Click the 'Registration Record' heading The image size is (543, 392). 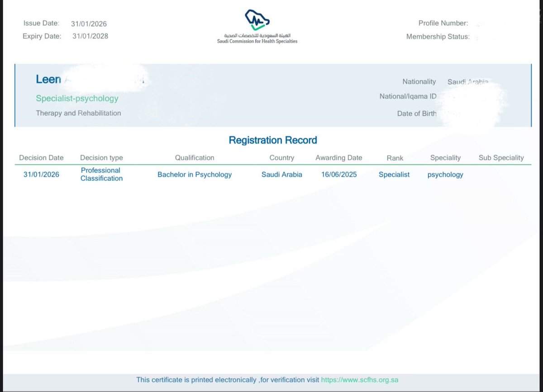[x=273, y=140]
